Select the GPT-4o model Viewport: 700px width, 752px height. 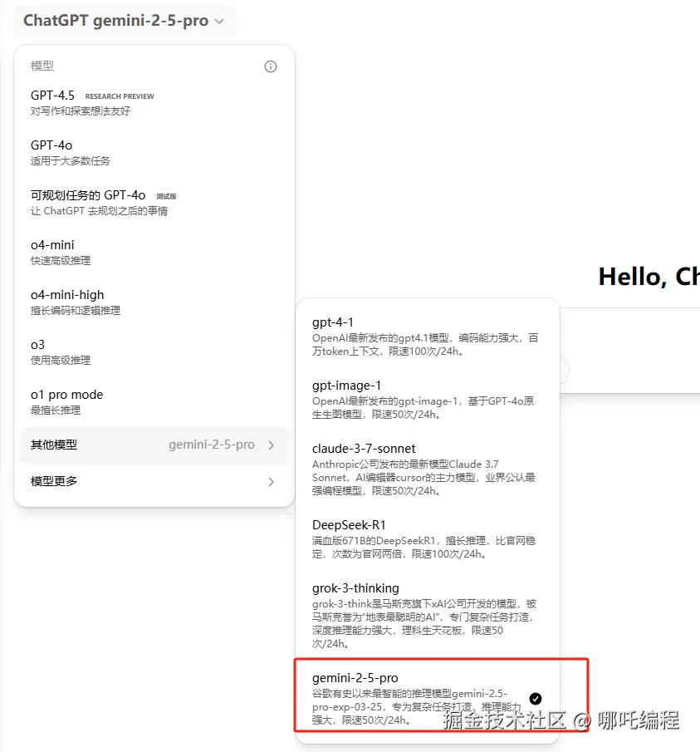pyautogui.click(x=154, y=153)
